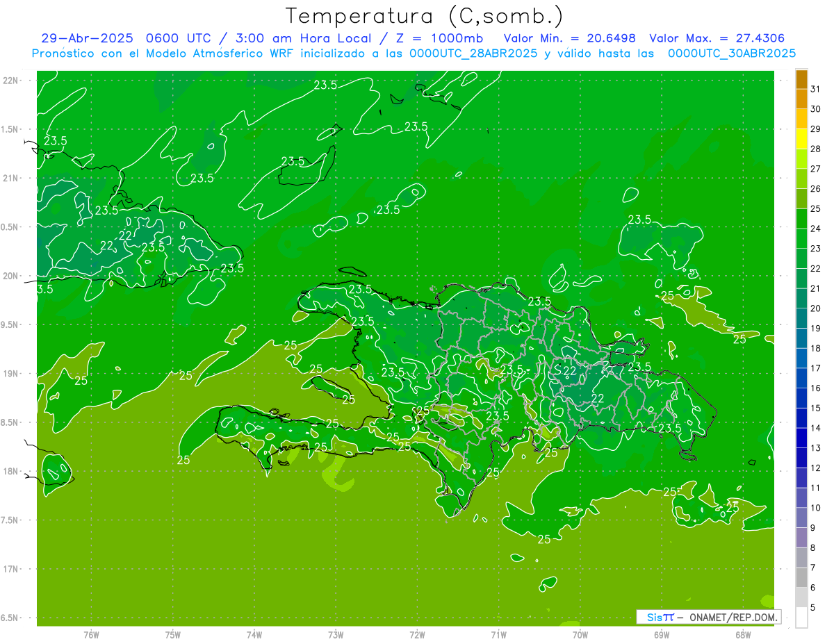Viewport: 834px width, 644px height.
Task: Click the latitude label '17N'
Action: pos(11,569)
